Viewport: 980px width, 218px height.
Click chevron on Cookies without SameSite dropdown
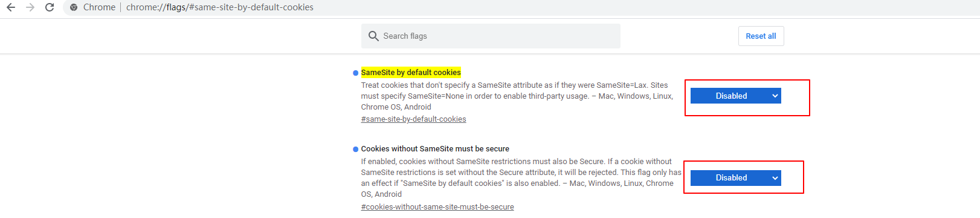tap(775, 178)
